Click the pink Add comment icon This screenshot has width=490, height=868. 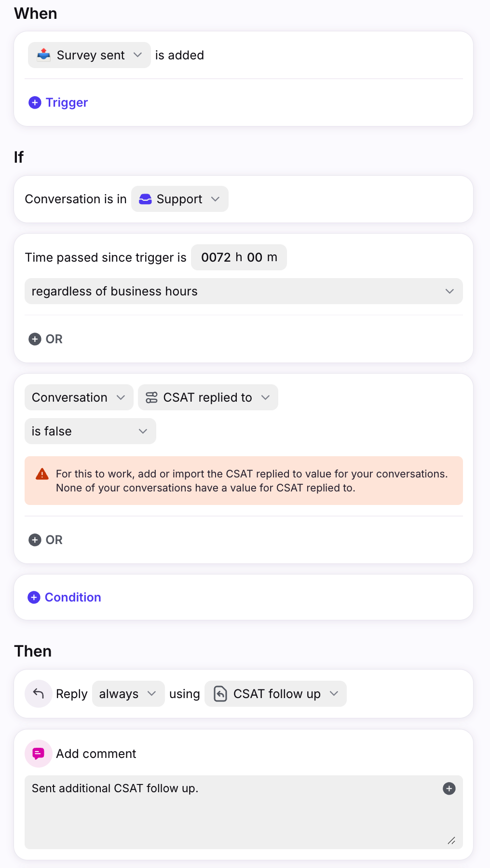coord(39,754)
